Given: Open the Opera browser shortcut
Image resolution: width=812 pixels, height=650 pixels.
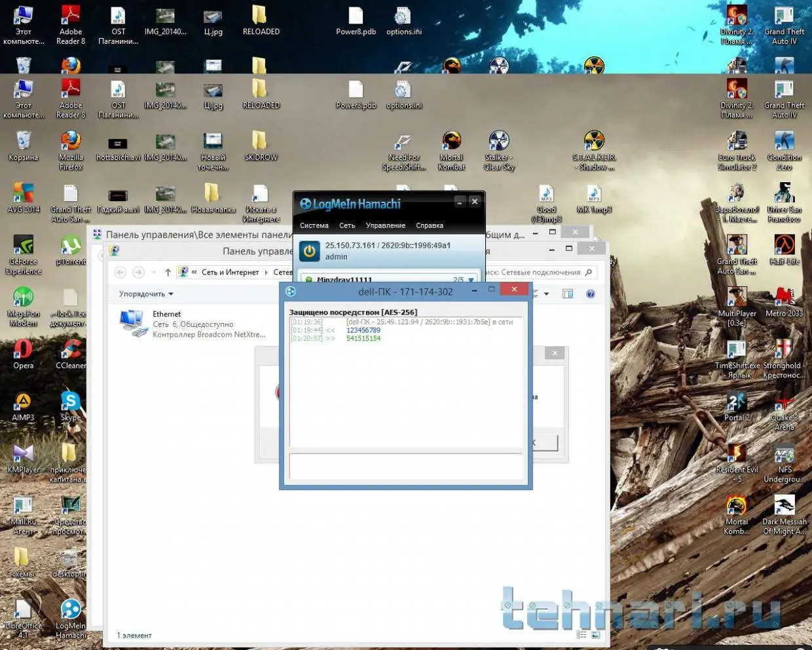Looking at the screenshot, I should coord(24,354).
